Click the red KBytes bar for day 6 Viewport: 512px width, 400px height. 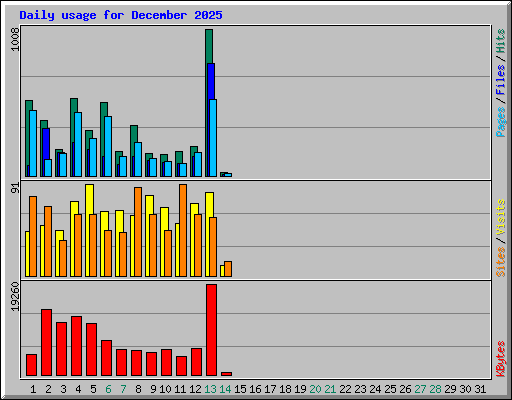click(106, 358)
